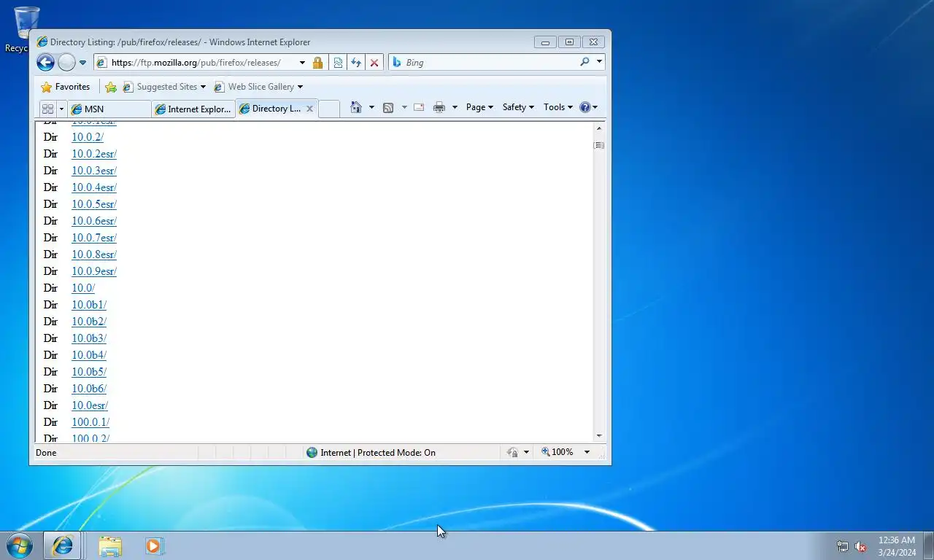Run search with the magnifier icon
This screenshot has width=934, height=560.
(584, 62)
